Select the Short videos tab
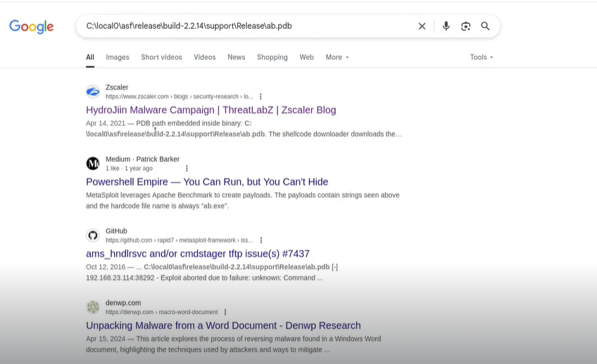This screenshot has height=364, width=597. (161, 57)
